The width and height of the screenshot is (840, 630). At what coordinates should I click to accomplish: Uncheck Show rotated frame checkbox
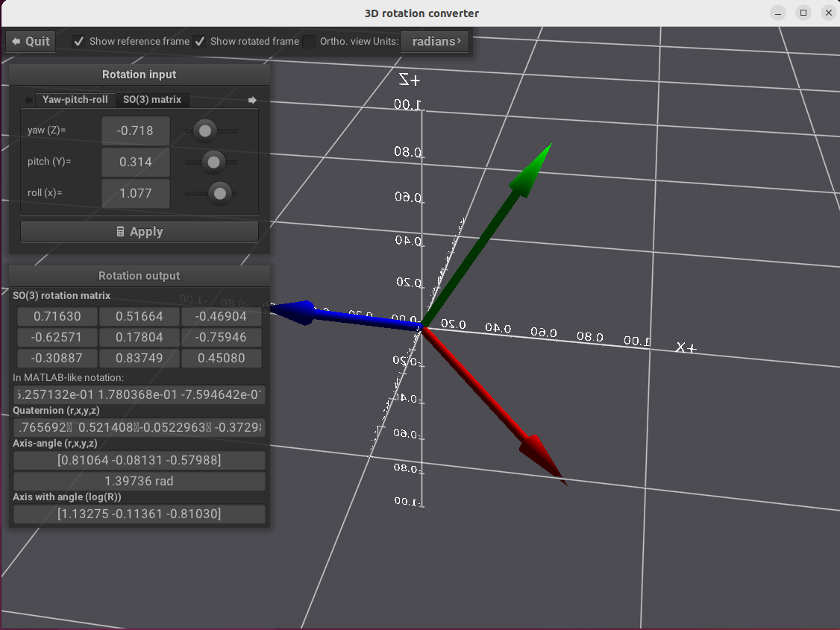(x=199, y=42)
